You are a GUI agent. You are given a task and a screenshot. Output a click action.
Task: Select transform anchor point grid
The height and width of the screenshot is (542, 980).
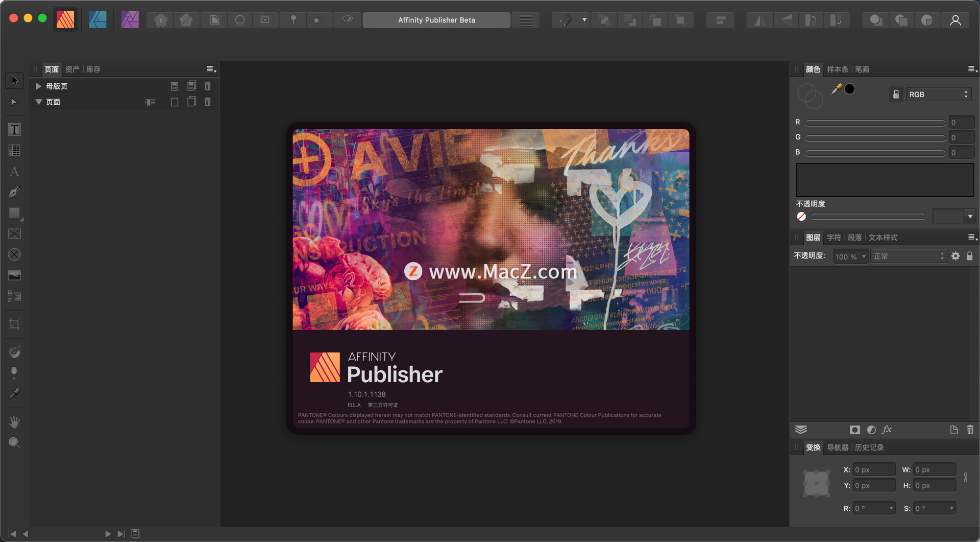pyautogui.click(x=817, y=483)
